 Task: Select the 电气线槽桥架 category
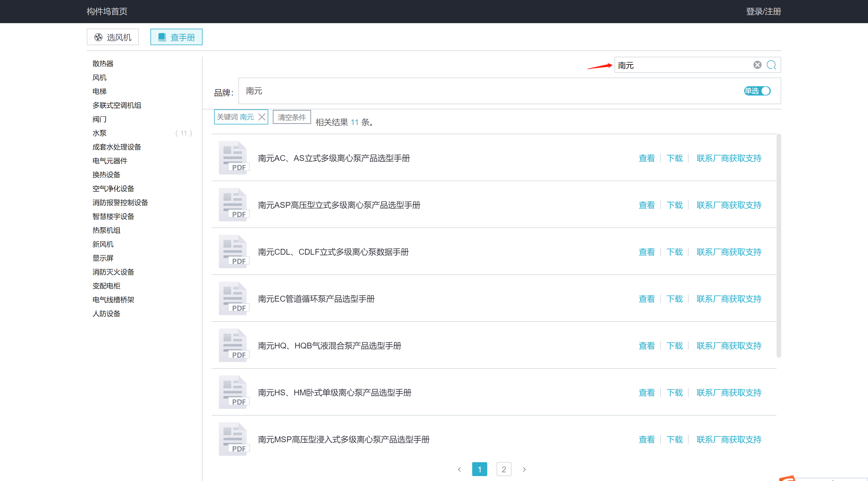coord(113,299)
